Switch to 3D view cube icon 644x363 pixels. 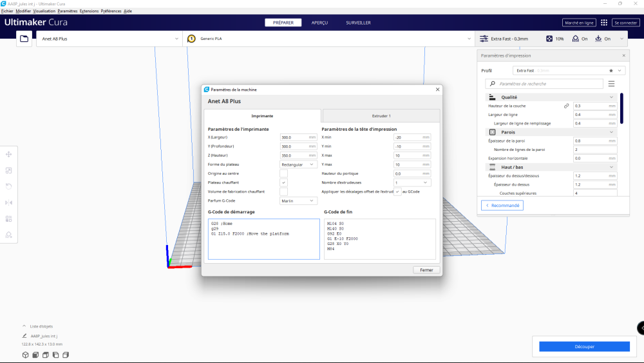click(26, 355)
